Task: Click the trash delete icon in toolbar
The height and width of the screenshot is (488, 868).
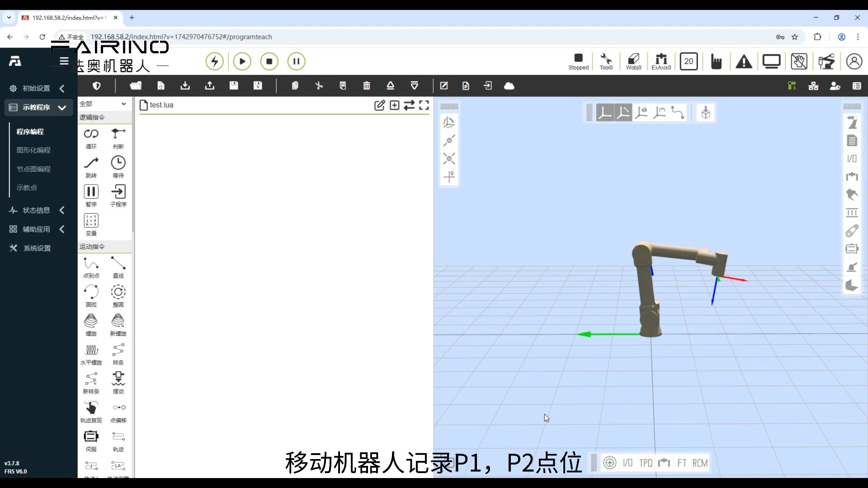Action: [x=367, y=86]
